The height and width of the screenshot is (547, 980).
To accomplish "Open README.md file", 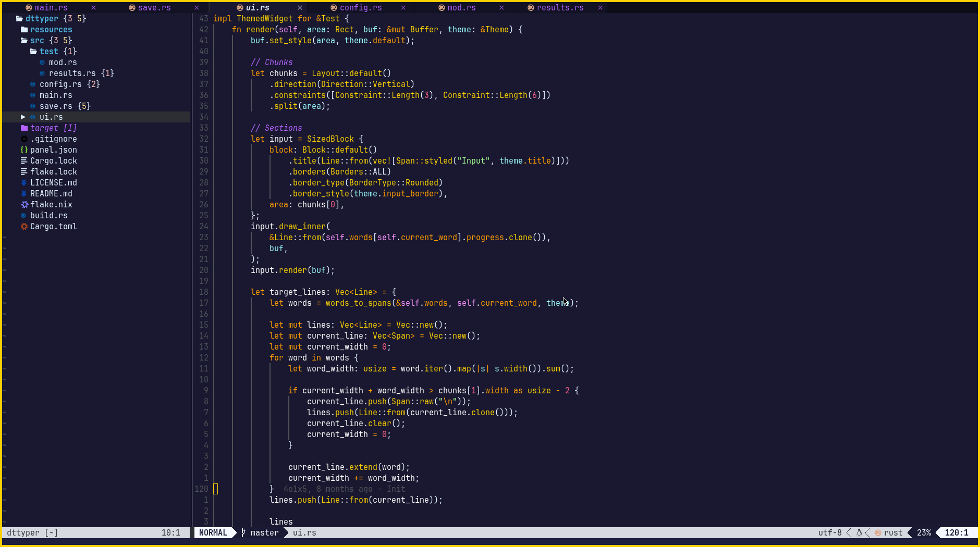I will [51, 194].
